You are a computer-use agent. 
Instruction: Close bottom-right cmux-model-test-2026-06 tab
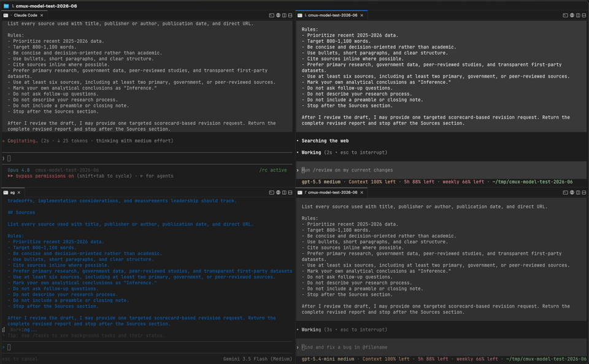click(x=362, y=192)
